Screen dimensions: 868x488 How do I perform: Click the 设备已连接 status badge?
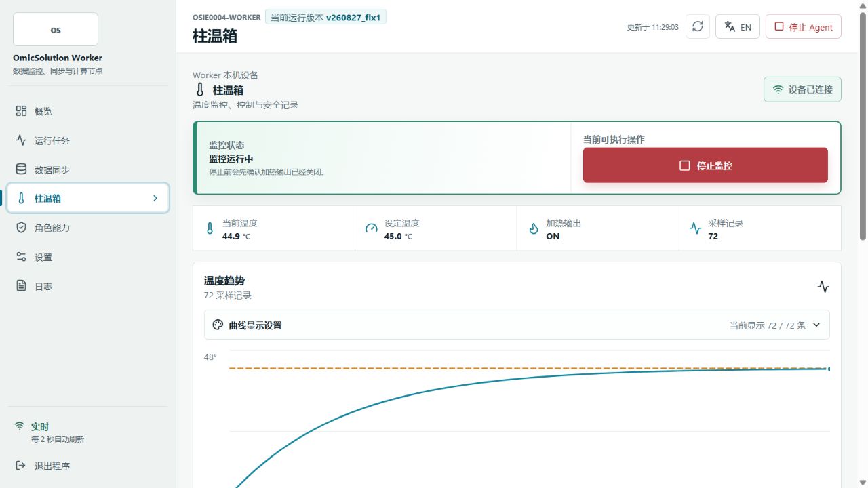click(x=802, y=89)
